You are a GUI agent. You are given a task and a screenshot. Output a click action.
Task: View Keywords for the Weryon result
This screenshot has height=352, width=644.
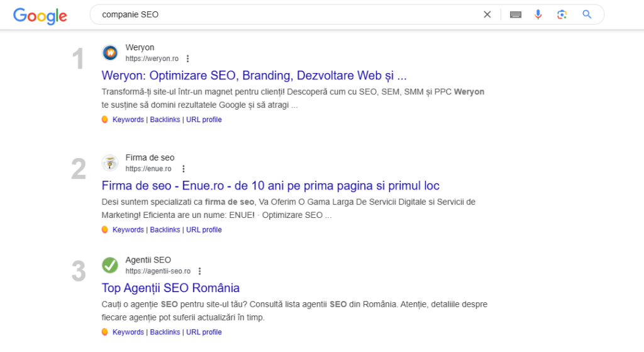point(128,120)
